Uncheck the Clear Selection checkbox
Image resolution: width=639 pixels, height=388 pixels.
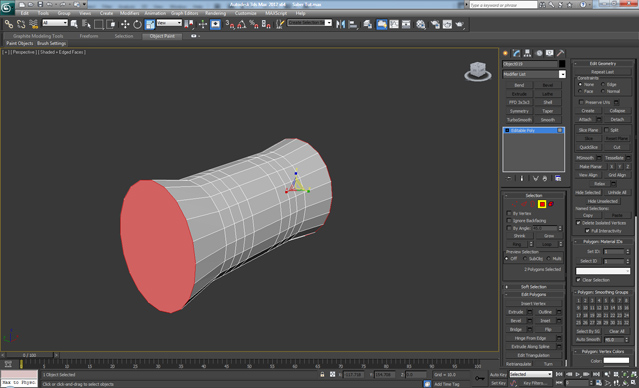[578, 280]
